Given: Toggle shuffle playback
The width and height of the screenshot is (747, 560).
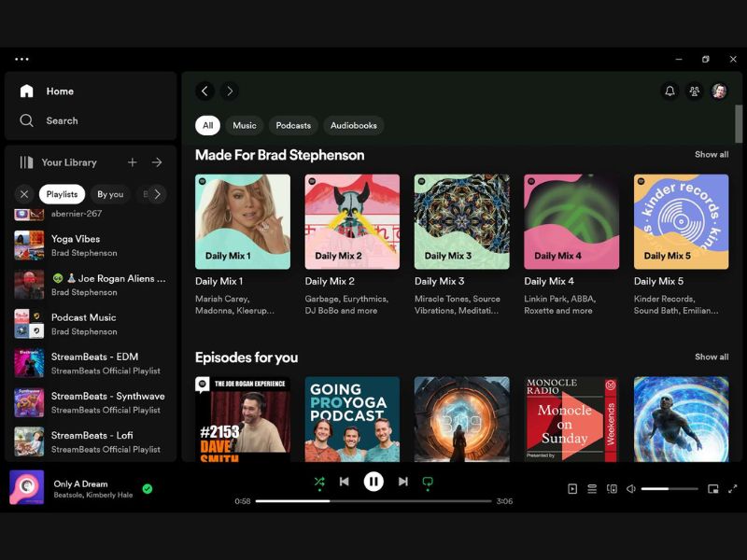Looking at the screenshot, I should (319, 482).
